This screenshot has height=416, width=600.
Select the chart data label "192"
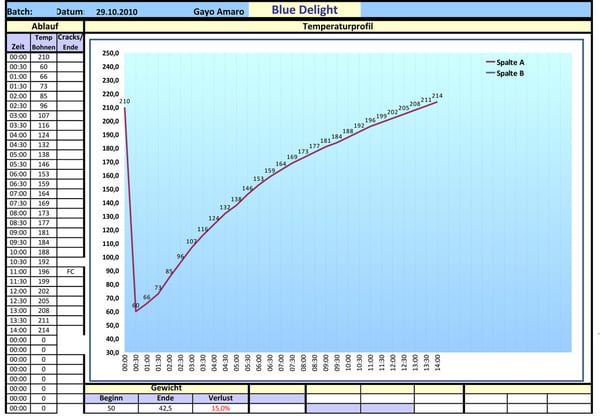click(359, 126)
